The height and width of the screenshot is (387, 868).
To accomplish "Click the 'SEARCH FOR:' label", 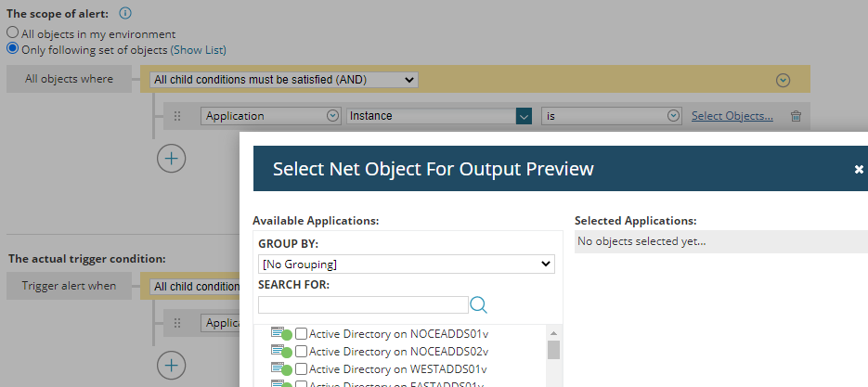I will coord(294,285).
